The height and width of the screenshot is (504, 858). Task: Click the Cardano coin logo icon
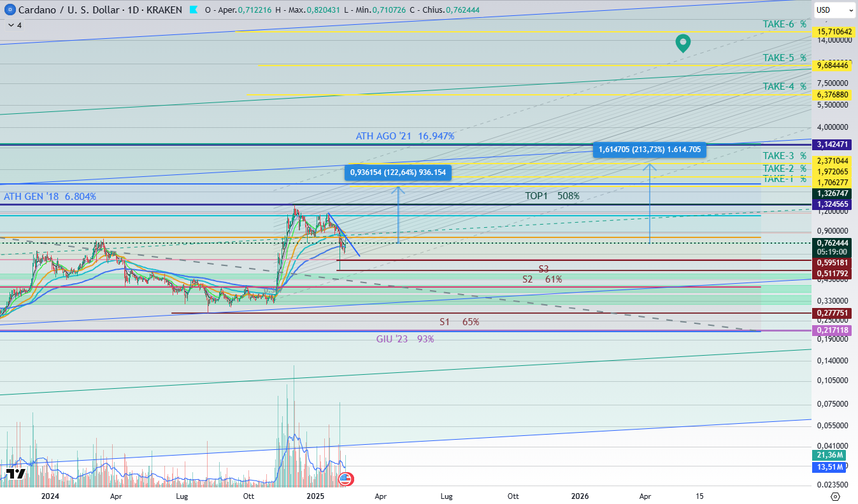9,10
